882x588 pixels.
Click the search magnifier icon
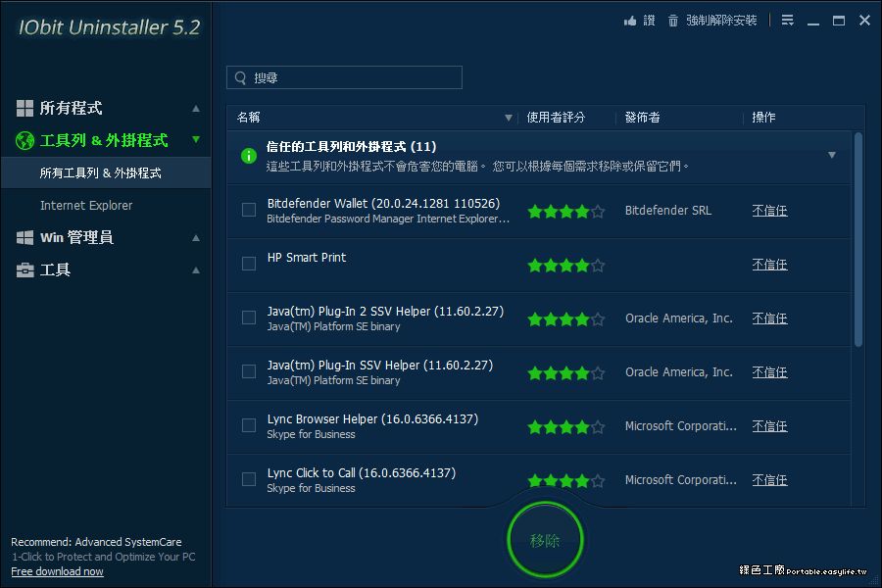tap(240, 77)
